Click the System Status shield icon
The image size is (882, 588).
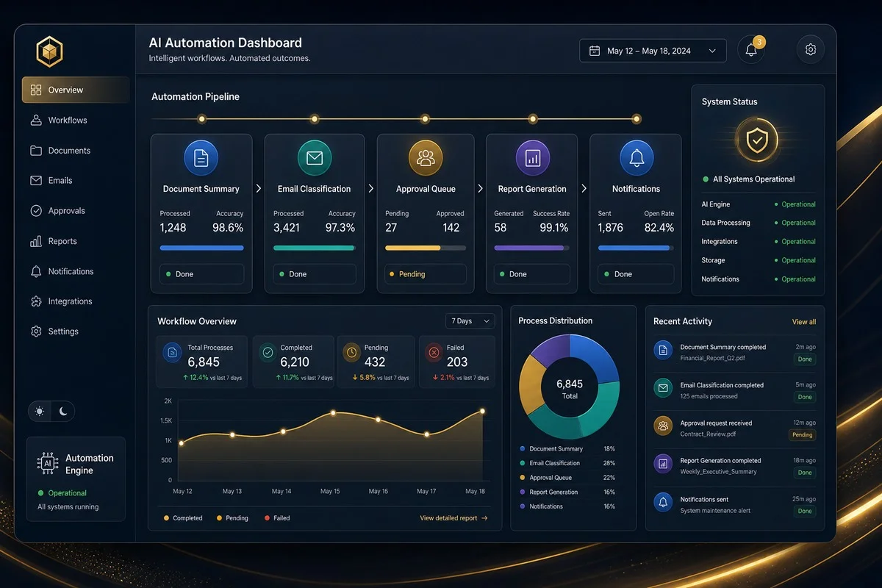(757, 140)
